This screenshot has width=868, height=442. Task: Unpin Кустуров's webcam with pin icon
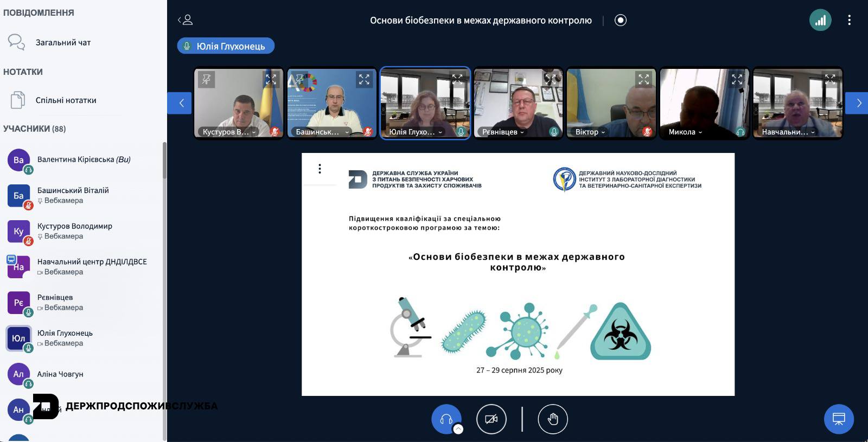pyautogui.click(x=207, y=80)
